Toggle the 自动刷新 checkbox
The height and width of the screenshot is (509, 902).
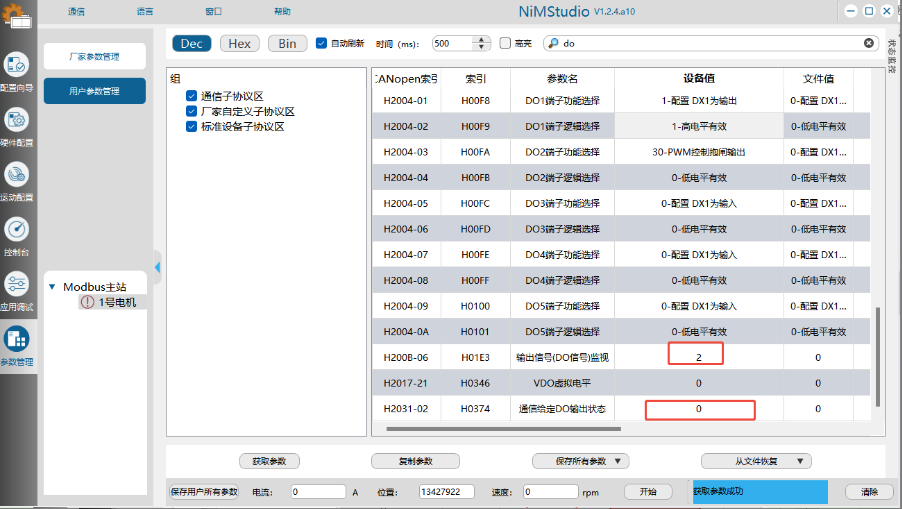click(x=321, y=43)
